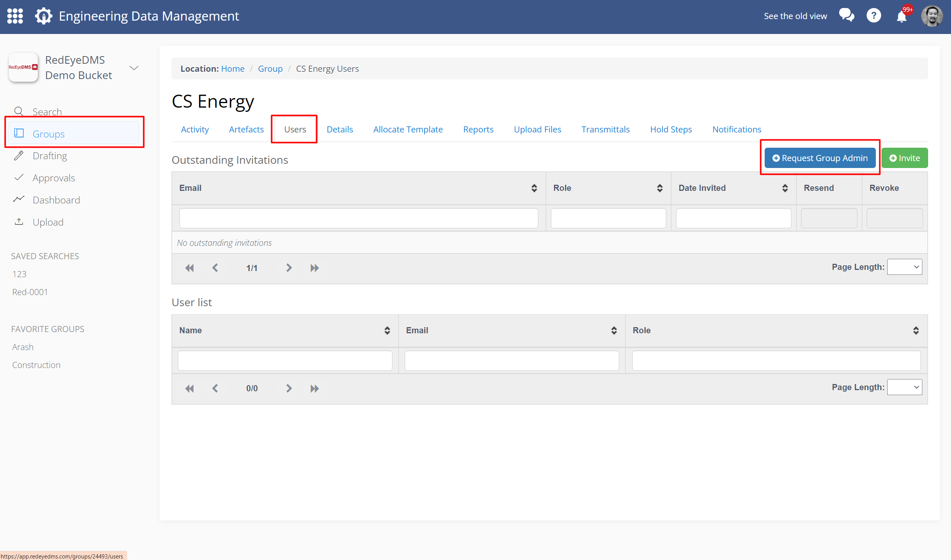Open favorite group Construction
This screenshot has height=560, width=951.
pos(36,365)
